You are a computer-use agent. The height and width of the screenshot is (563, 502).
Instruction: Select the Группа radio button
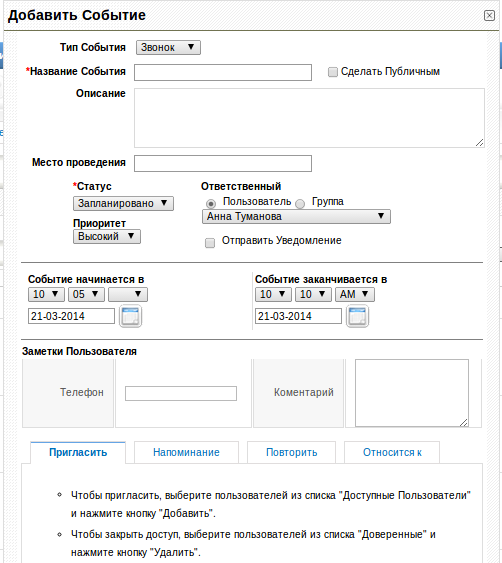click(x=300, y=204)
